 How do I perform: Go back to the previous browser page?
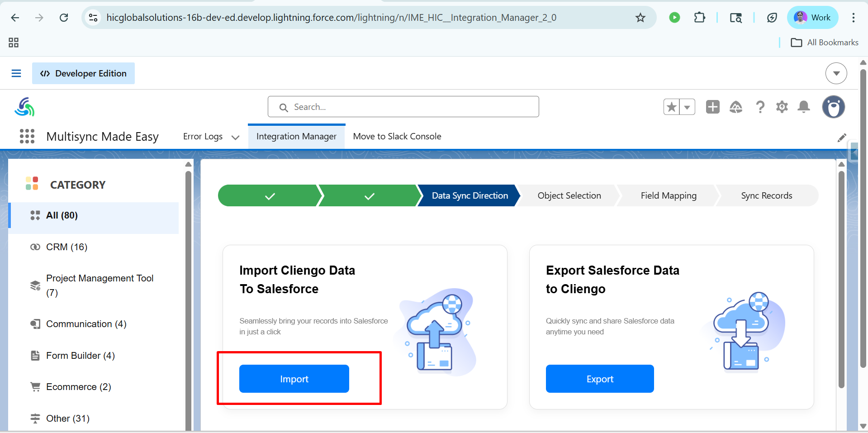15,18
